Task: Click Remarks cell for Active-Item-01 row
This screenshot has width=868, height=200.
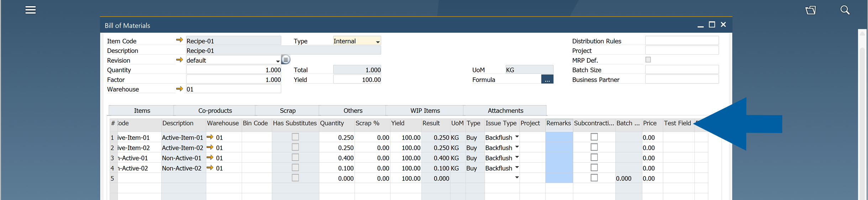Action: 559,137
